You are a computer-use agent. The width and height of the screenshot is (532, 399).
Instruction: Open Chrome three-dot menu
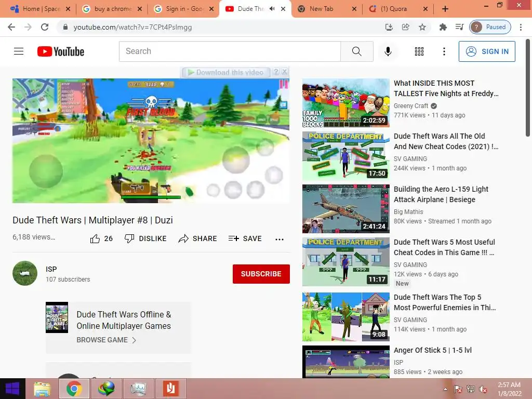[x=521, y=27]
